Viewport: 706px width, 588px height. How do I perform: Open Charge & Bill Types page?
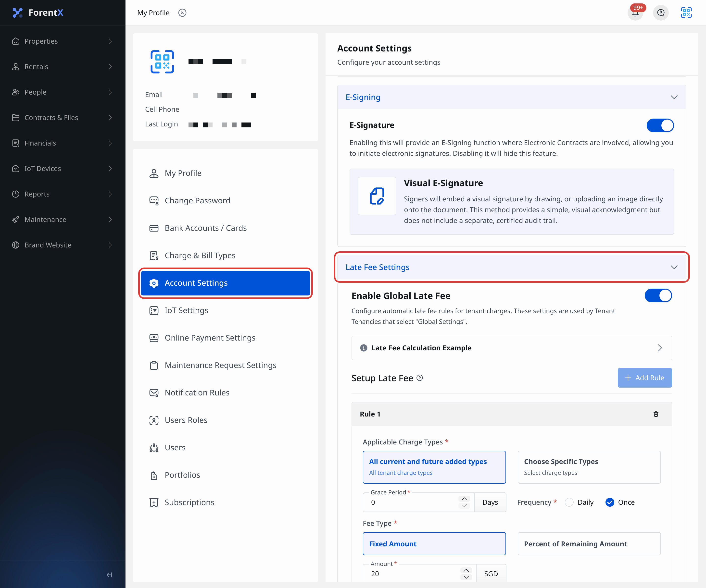click(225, 256)
